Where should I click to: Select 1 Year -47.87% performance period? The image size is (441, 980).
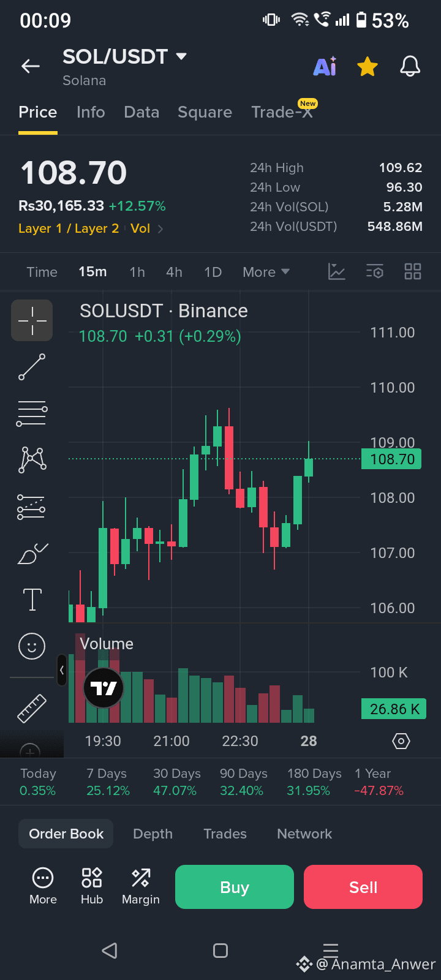point(379,782)
